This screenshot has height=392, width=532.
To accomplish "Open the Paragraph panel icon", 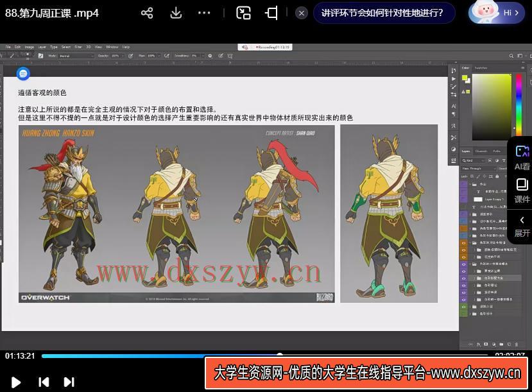I will 454,114.
